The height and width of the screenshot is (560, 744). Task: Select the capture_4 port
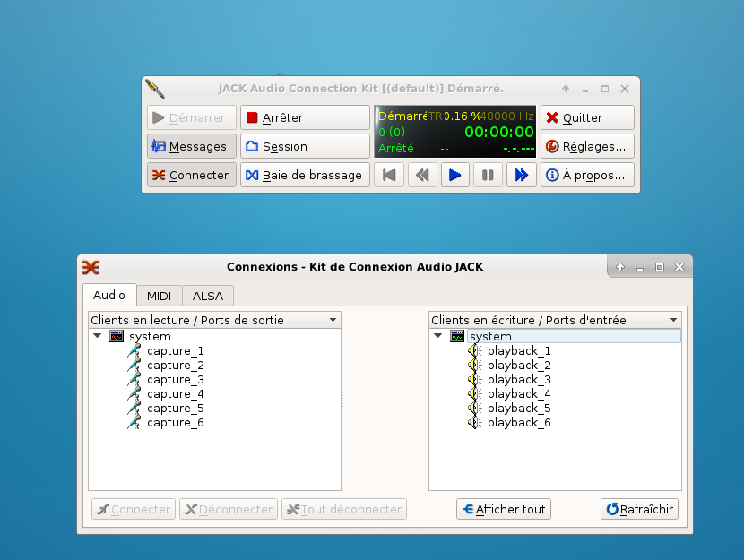(x=176, y=394)
